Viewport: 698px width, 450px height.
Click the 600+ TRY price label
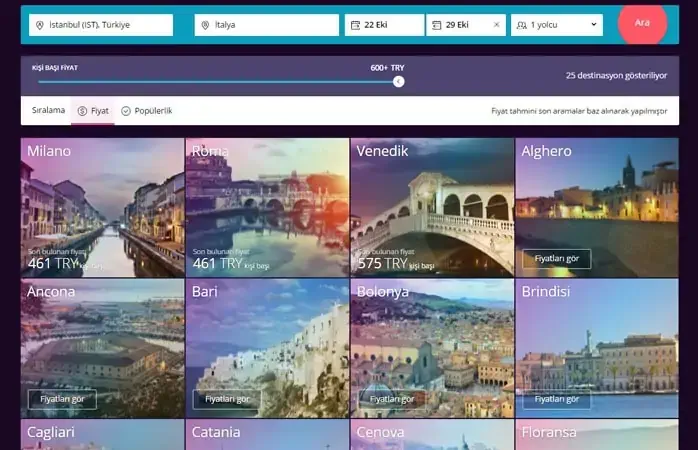pos(387,68)
